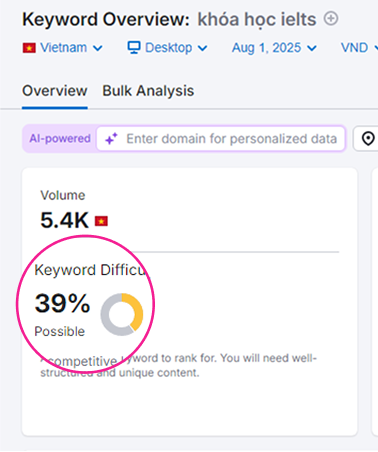Switch to the Bulk Analysis tab

pyautogui.click(x=148, y=91)
